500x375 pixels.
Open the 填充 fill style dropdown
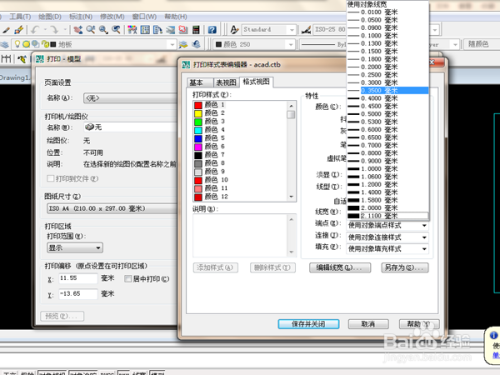(387, 249)
